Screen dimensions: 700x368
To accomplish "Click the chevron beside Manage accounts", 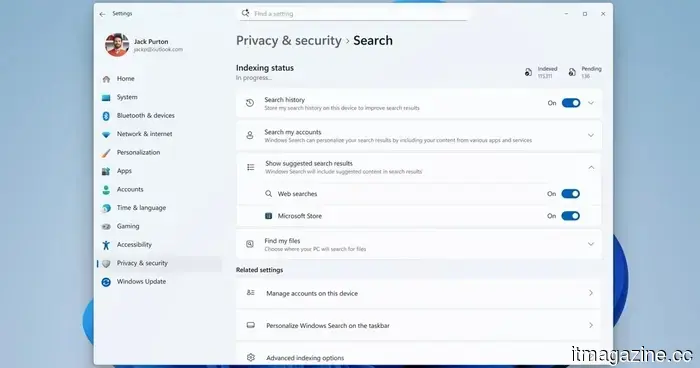I will point(591,293).
